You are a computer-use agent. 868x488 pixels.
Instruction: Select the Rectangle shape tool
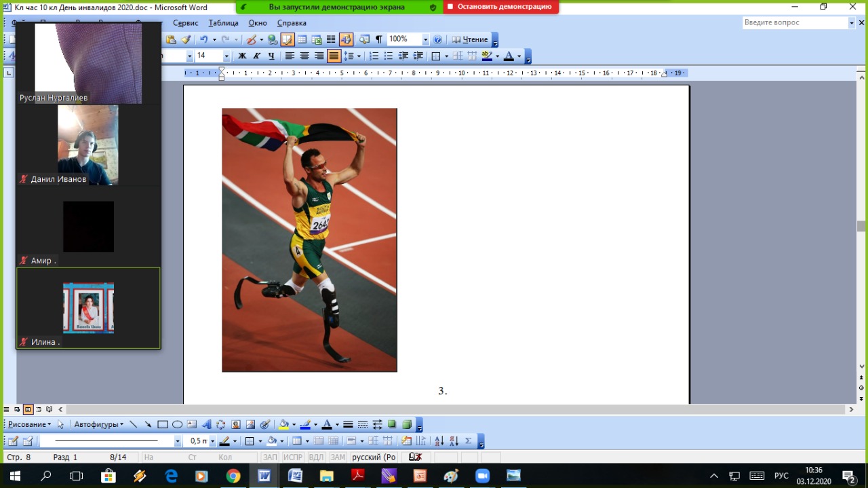pos(163,424)
